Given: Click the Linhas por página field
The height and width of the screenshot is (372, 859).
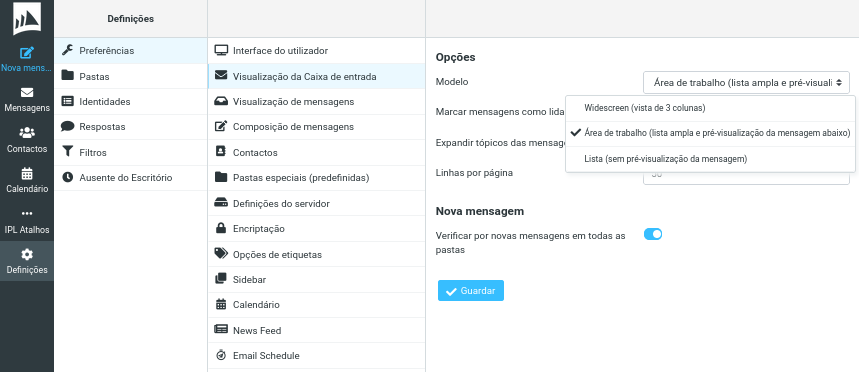Looking at the screenshot, I should click(x=746, y=174).
